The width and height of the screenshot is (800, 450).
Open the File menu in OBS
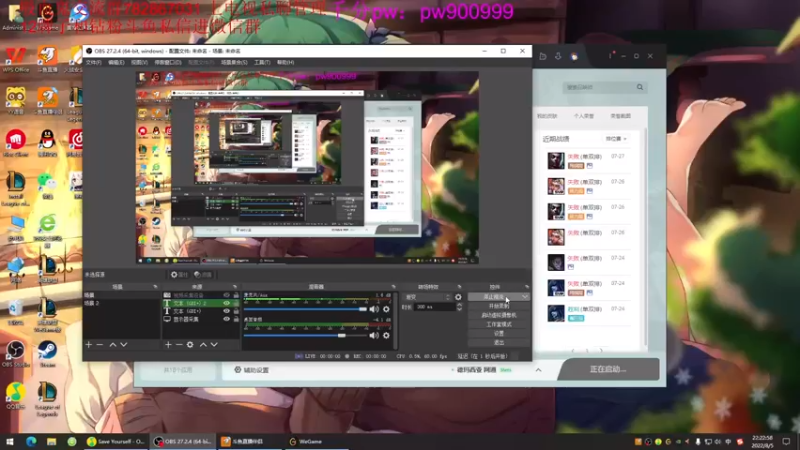click(93, 62)
